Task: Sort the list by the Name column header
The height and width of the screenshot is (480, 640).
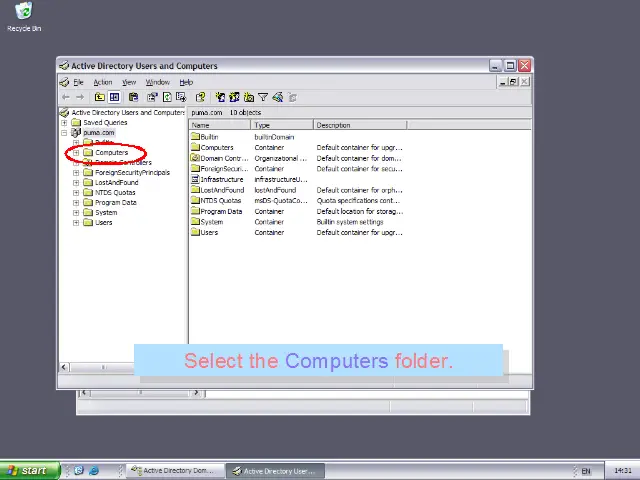Action: tap(220, 125)
